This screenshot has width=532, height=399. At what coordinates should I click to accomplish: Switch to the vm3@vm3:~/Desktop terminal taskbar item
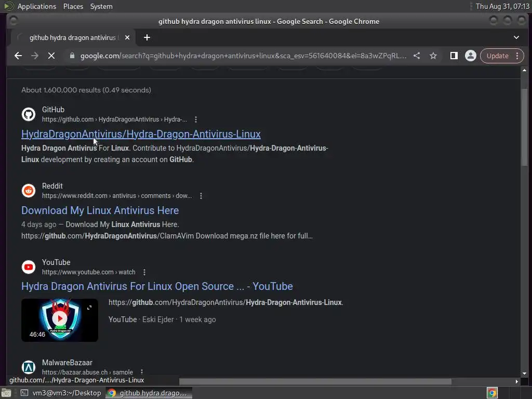tap(61, 393)
